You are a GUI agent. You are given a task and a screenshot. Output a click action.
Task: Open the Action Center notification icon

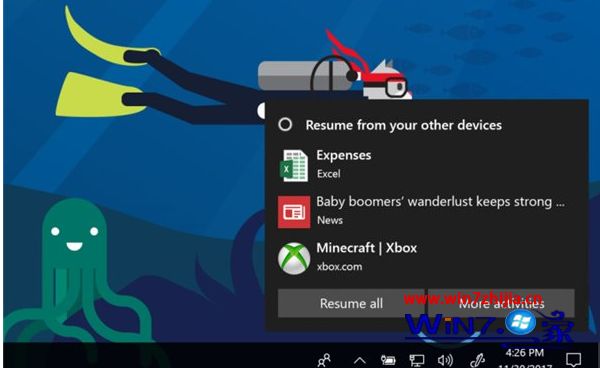pyautogui.click(x=573, y=360)
